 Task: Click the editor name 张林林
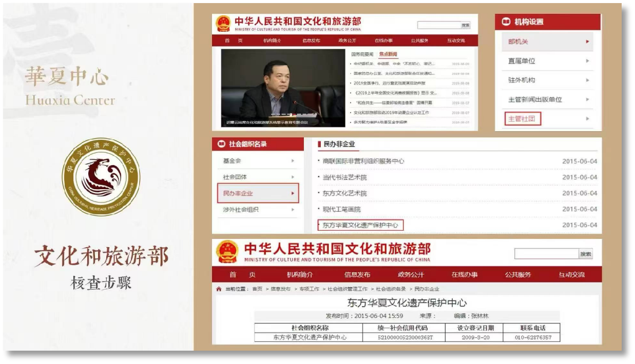tap(480, 316)
